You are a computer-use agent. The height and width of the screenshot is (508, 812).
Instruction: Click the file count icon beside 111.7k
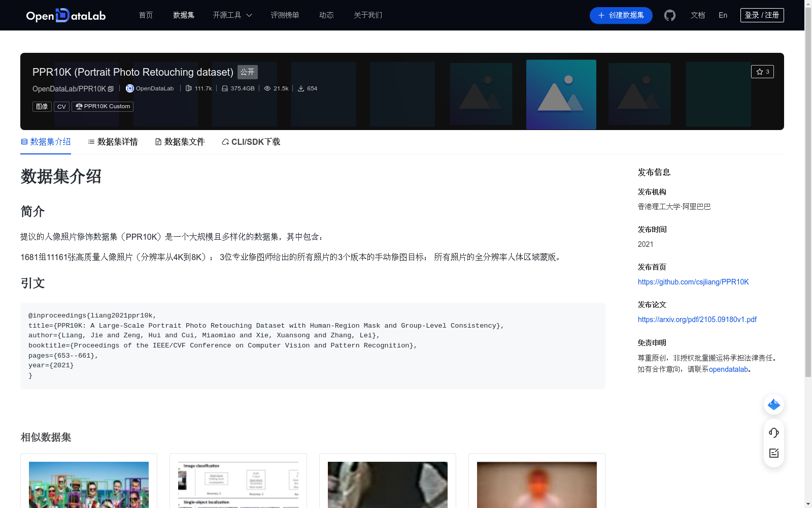[x=189, y=88]
